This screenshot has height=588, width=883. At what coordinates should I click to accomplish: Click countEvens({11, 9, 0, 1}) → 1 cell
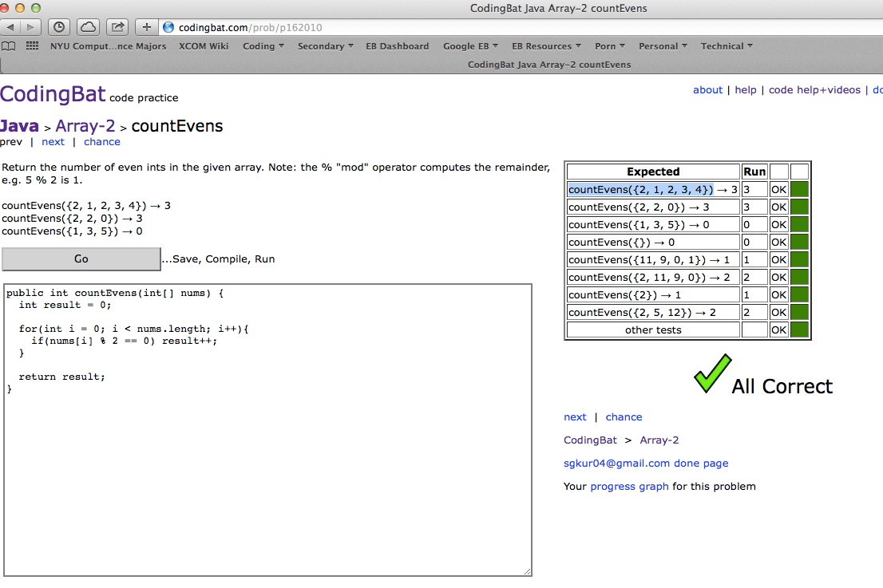tap(653, 259)
